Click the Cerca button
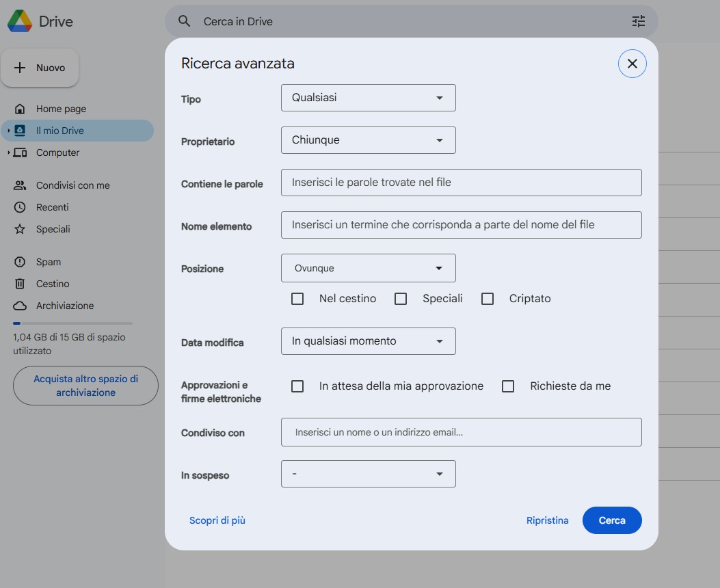This screenshot has height=588, width=720. (x=611, y=520)
